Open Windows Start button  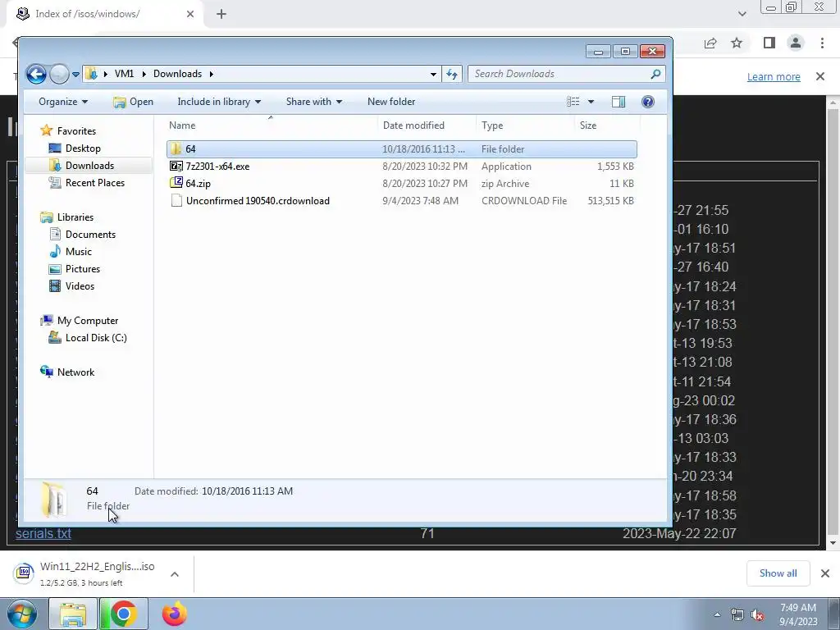pyautogui.click(x=21, y=614)
